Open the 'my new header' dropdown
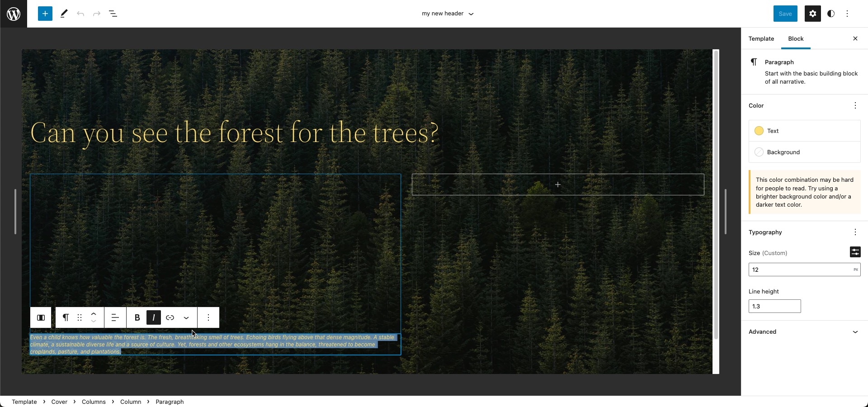 coord(447,14)
